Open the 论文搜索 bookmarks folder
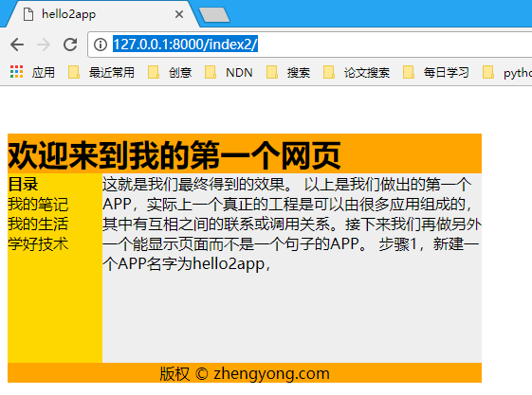532x395 pixels. pyautogui.click(x=357, y=72)
